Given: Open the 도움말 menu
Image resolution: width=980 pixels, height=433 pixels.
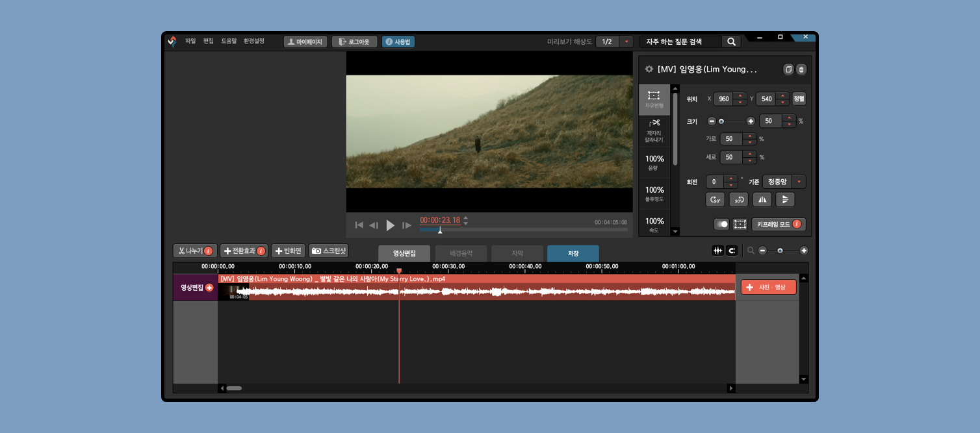Looking at the screenshot, I should coord(229,41).
